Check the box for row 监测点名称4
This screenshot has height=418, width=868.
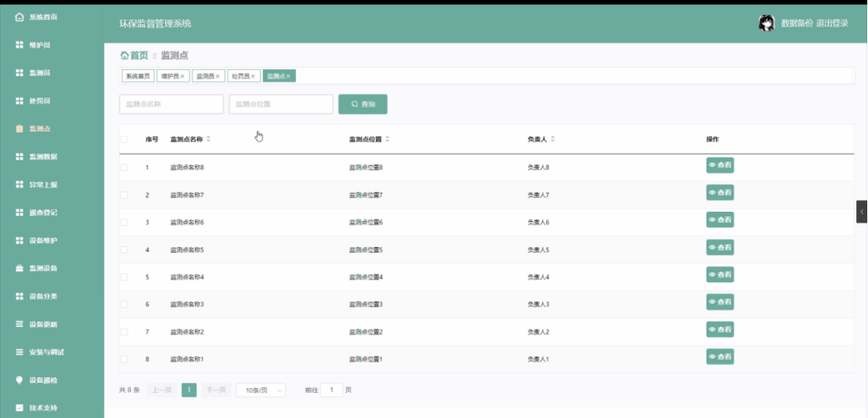coord(124,277)
